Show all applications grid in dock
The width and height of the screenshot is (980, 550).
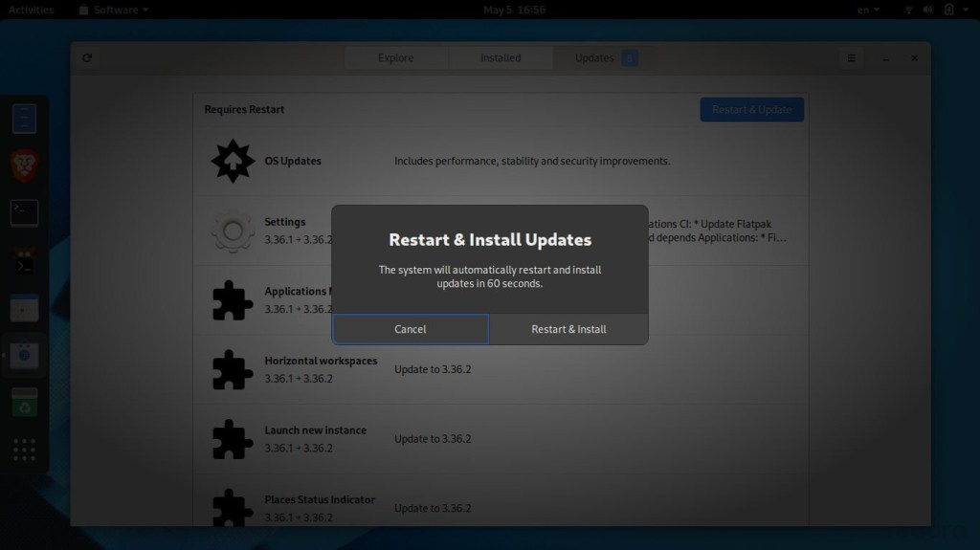pyautogui.click(x=24, y=450)
